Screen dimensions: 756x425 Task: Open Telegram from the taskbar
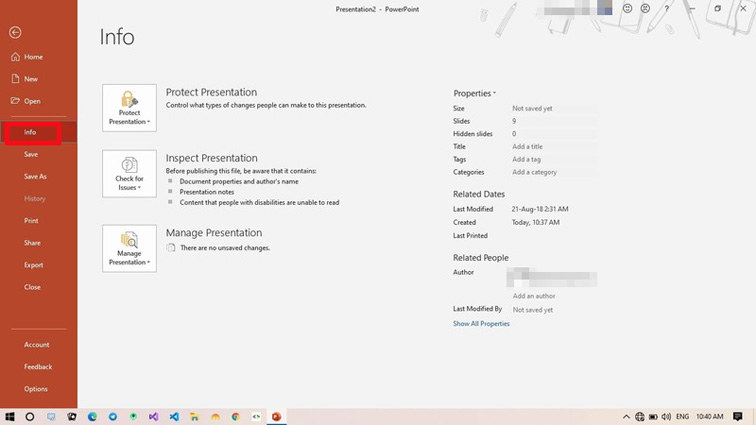113,416
